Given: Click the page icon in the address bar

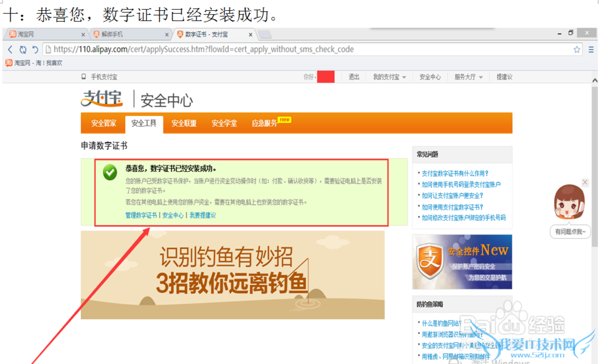Looking at the screenshot, I should tap(48, 49).
